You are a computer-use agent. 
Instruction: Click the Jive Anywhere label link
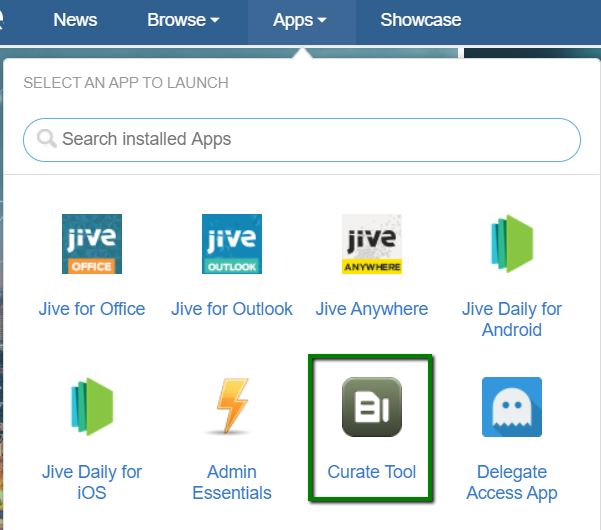372,309
